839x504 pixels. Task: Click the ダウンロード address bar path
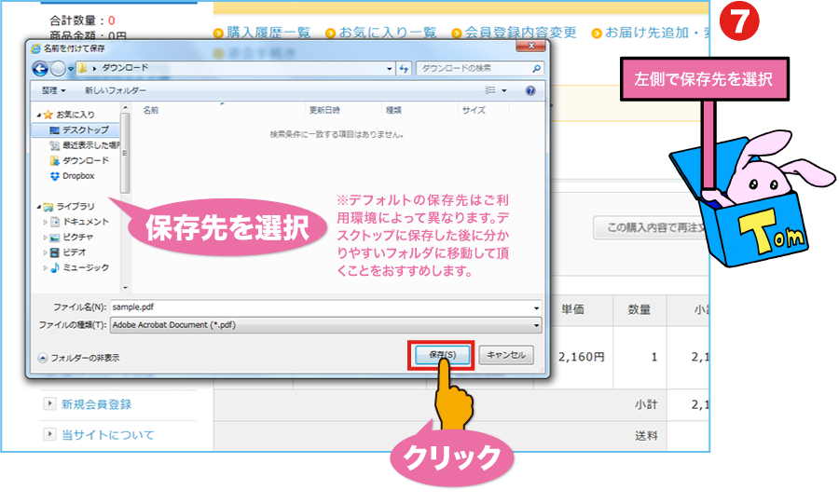pyautogui.click(x=125, y=68)
